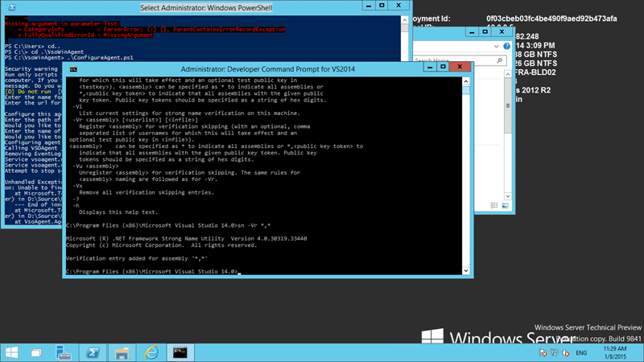Open Task View on the taskbar

36,353
